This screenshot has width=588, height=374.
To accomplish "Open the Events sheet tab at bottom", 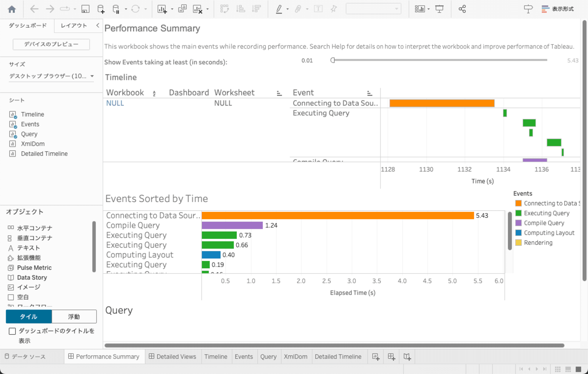I will [x=244, y=357].
